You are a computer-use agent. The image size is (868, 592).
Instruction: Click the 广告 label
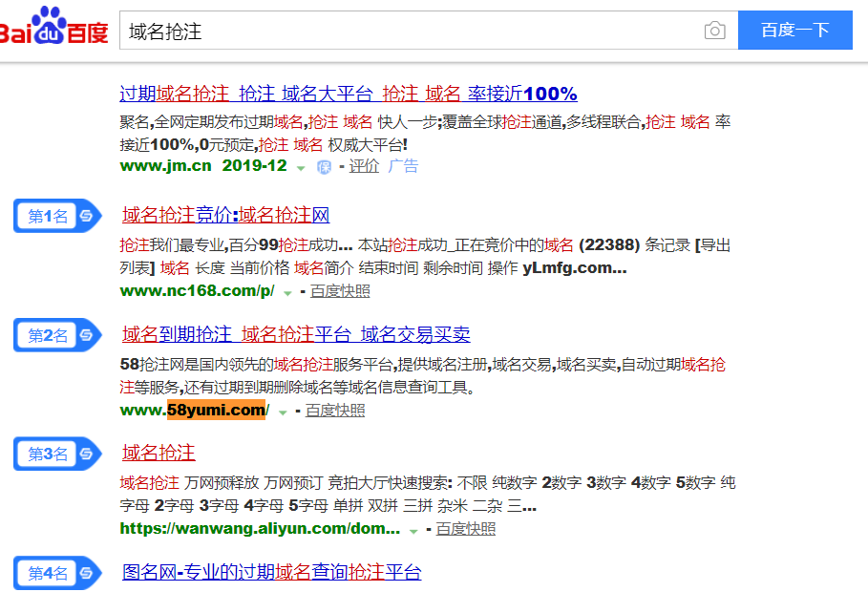tap(403, 165)
